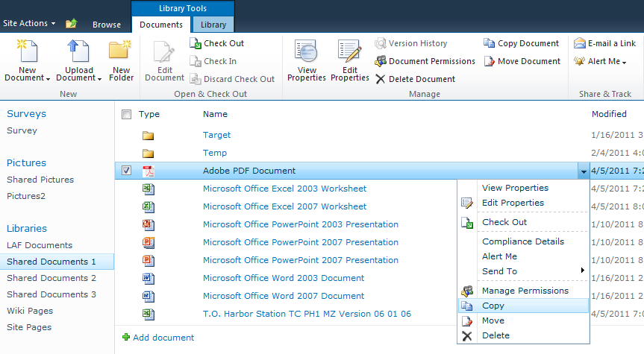Open the Target folder link

coord(216,135)
